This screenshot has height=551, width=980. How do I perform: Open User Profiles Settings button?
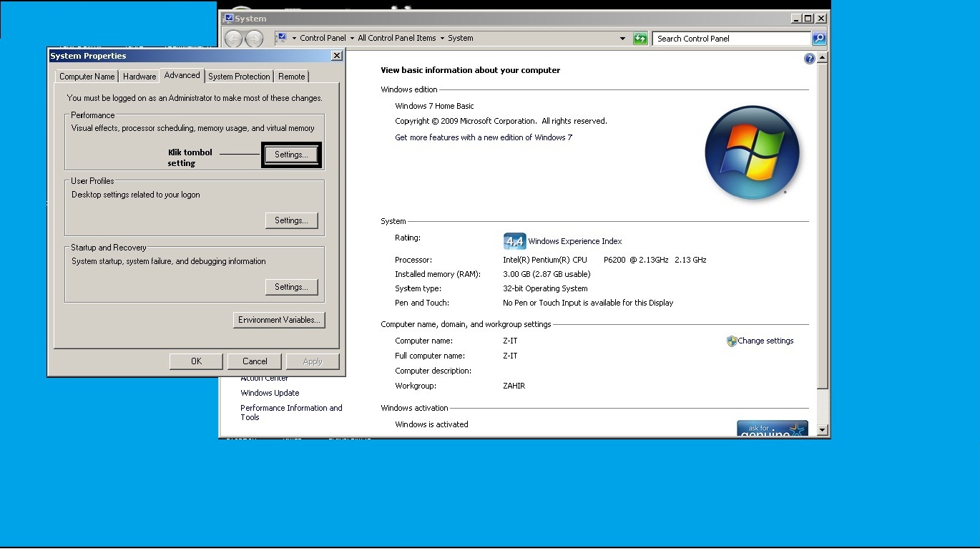point(291,220)
